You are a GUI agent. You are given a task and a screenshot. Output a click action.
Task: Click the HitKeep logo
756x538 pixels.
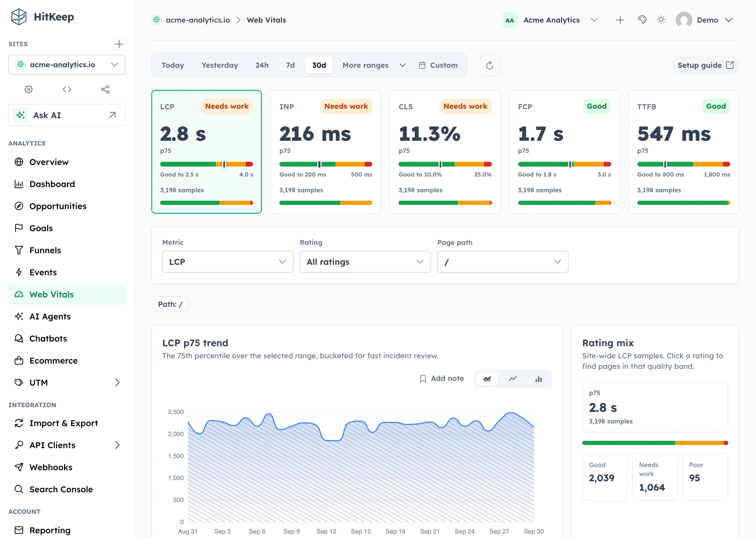42,17
